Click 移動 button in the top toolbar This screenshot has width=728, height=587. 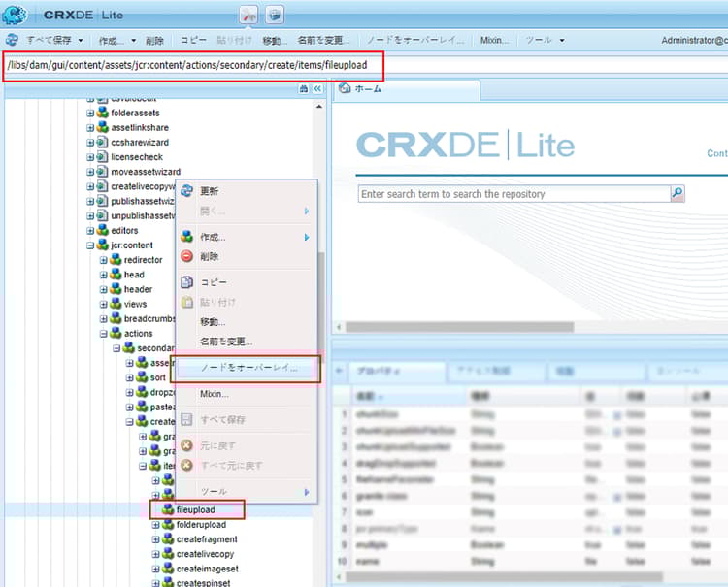[x=275, y=41]
